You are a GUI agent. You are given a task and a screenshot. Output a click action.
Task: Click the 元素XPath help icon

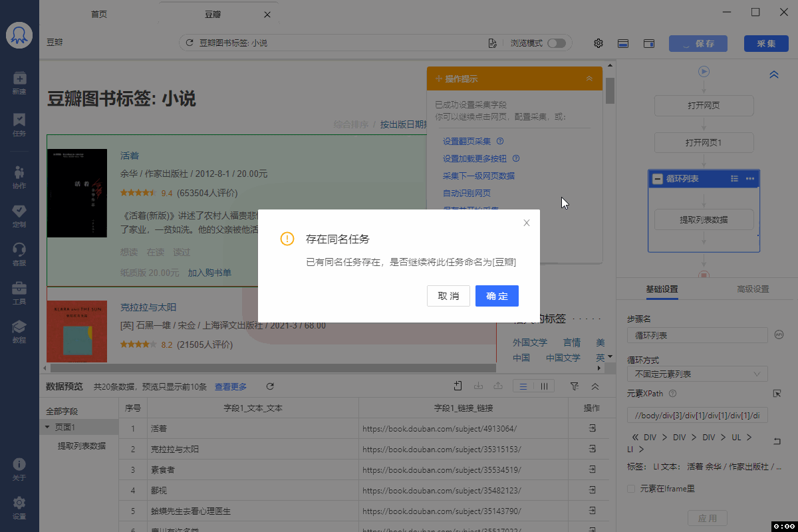[x=672, y=394]
